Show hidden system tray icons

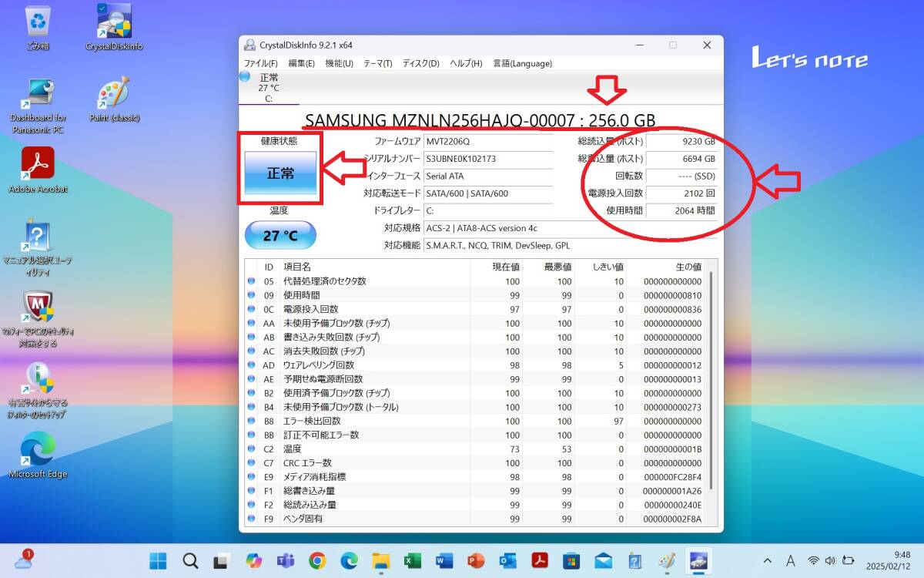(x=767, y=561)
